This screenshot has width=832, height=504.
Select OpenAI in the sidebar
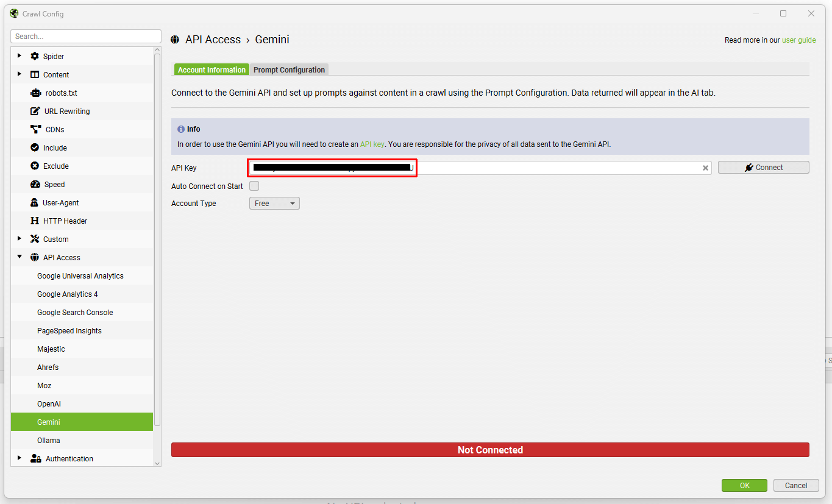[x=49, y=404]
